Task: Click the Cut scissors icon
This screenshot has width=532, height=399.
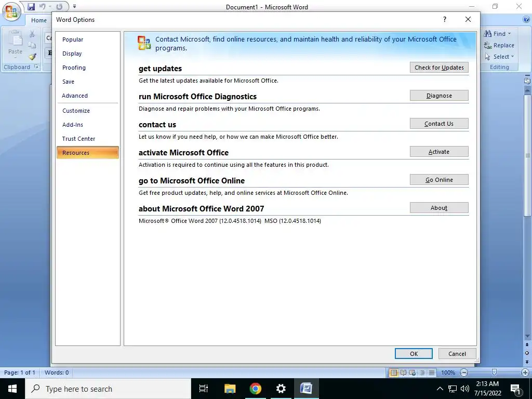Action: [x=32, y=34]
